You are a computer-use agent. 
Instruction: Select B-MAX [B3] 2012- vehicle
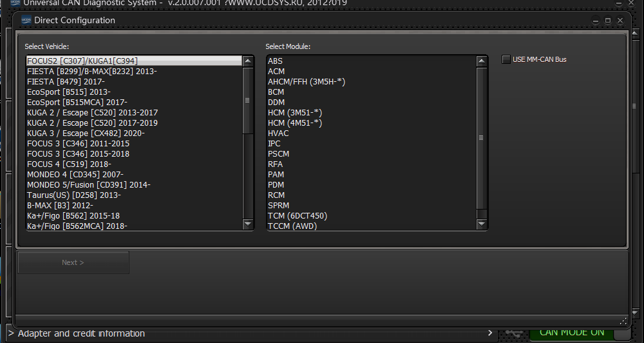point(135,205)
